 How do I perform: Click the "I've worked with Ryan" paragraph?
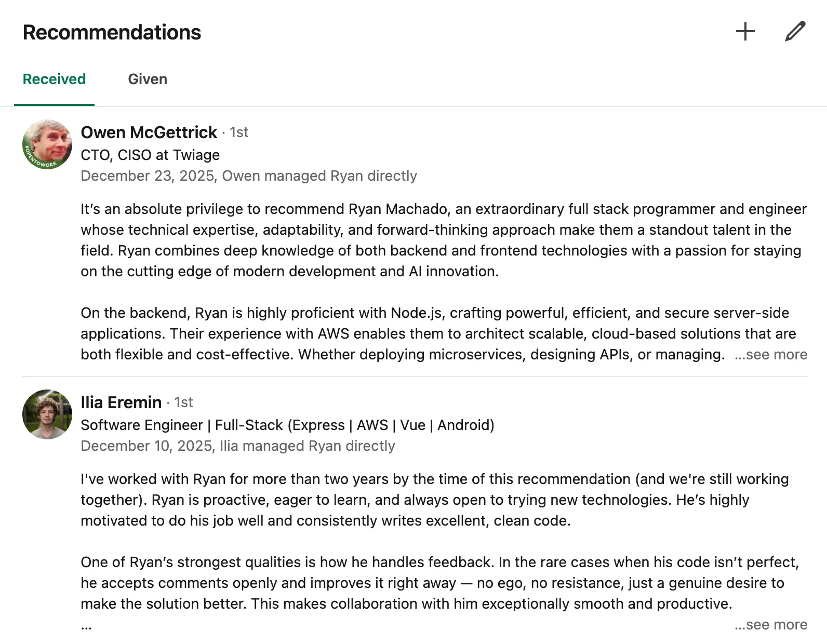coord(434,500)
